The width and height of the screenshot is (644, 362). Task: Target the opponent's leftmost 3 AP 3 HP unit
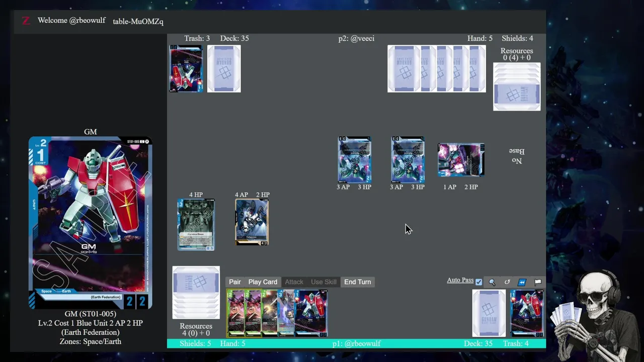point(354,159)
